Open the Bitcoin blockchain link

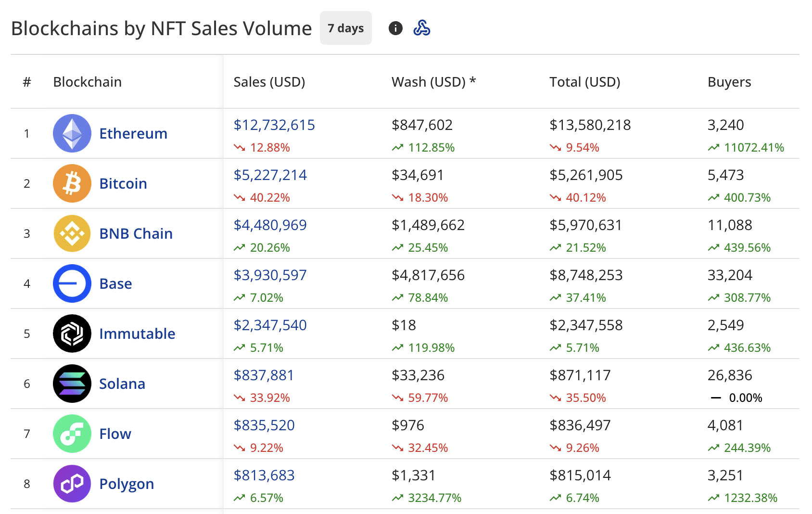point(123,183)
